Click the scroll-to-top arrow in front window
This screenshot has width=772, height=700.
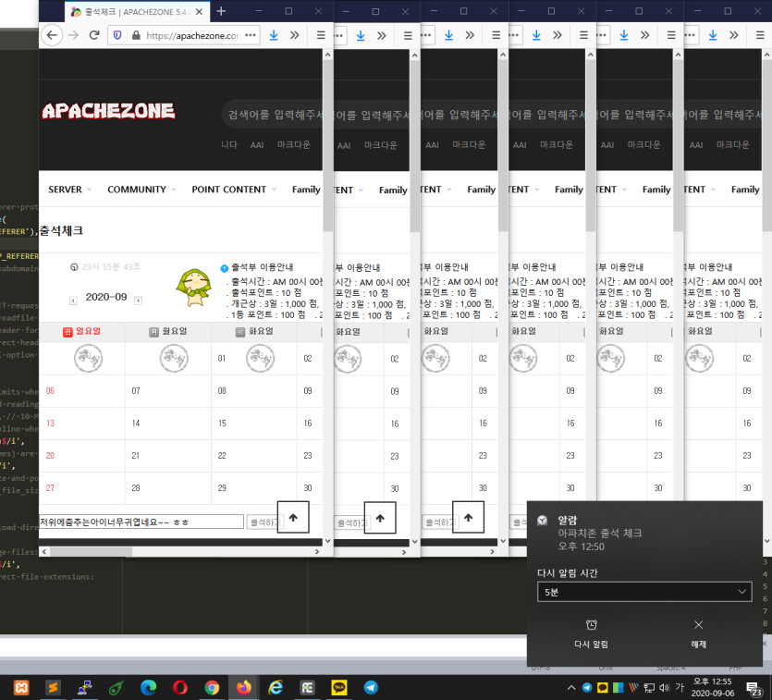tap(293, 517)
